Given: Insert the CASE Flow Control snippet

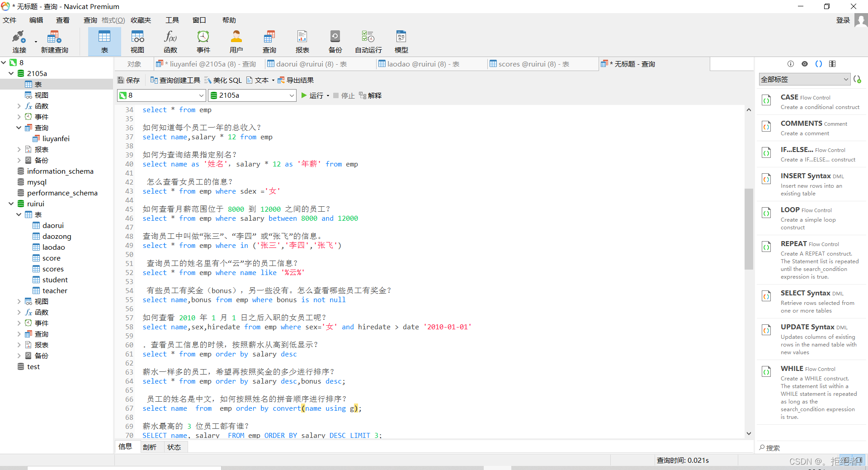Looking at the screenshot, I should click(811, 102).
